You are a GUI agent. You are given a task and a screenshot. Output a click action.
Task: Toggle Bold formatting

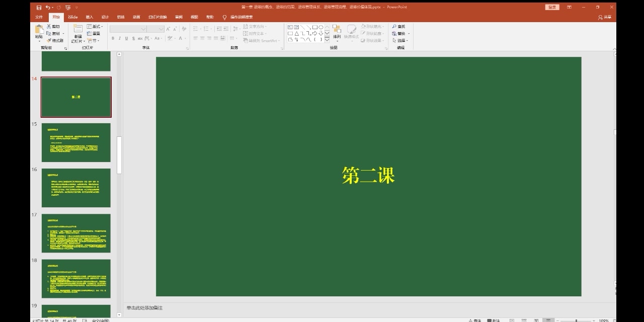tap(113, 38)
